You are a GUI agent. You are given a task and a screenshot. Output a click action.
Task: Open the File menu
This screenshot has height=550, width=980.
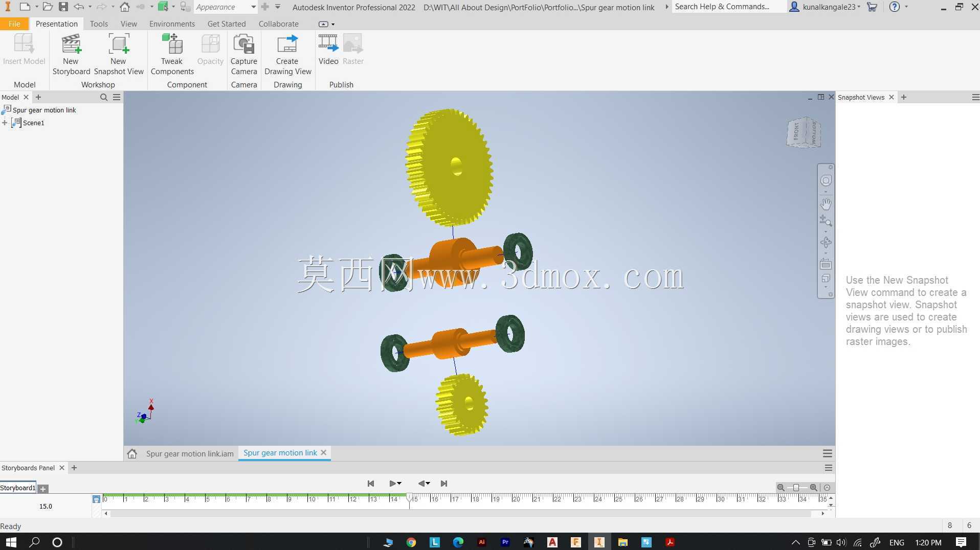pyautogui.click(x=14, y=24)
